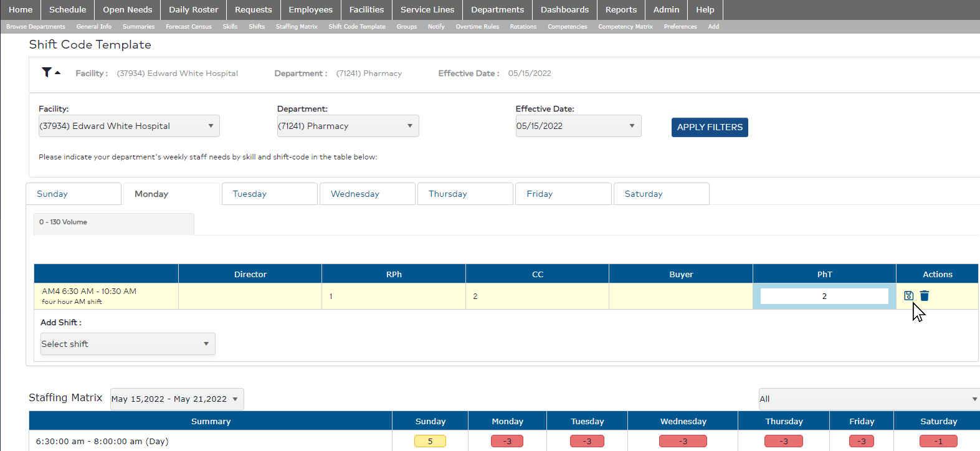Expand the Effective Date dropdown
This screenshot has width=980, height=451.
coord(578,126)
